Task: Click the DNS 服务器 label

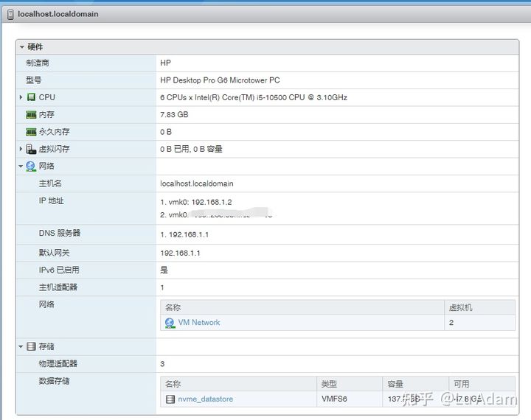Action: pyautogui.click(x=60, y=233)
